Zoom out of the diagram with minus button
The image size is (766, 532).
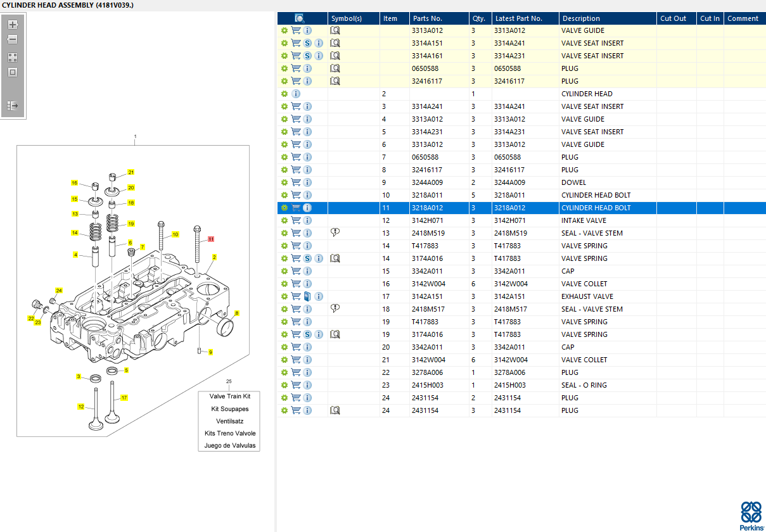[x=13, y=39]
